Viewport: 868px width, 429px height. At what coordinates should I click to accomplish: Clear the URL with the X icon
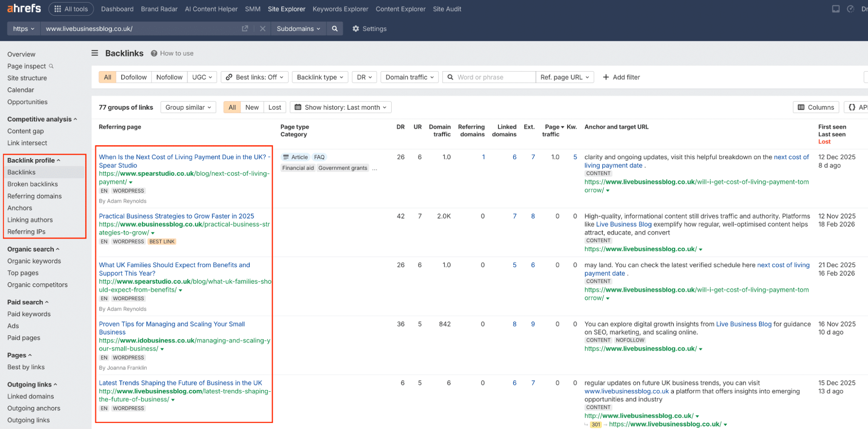click(x=263, y=28)
